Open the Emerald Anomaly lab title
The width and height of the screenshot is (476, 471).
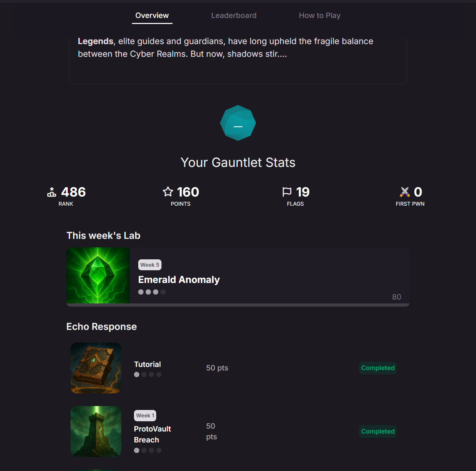179,280
